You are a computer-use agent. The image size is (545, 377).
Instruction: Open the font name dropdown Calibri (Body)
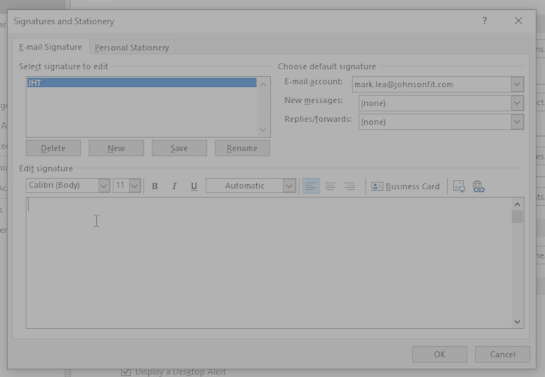[x=103, y=186]
